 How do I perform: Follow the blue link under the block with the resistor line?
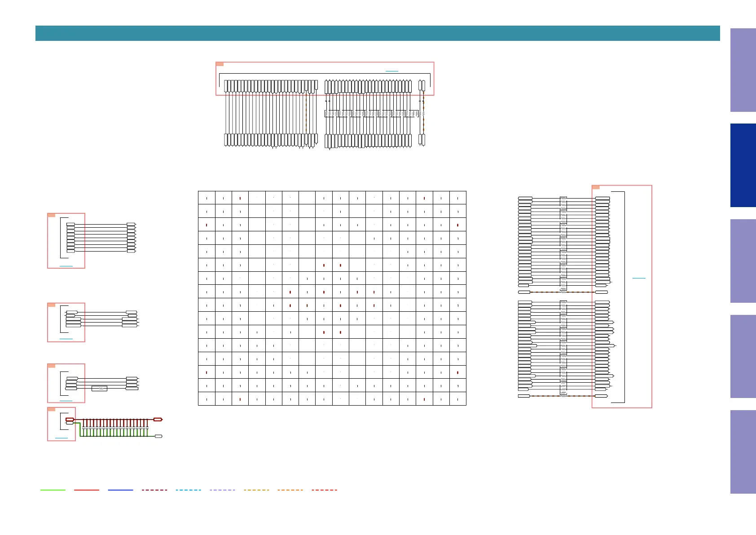[66, 401]
